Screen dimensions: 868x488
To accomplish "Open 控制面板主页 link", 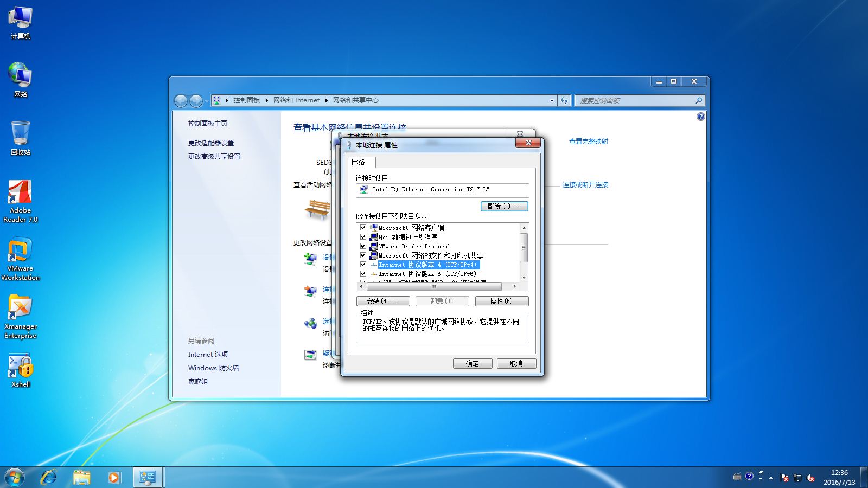I will tap(208, 123).
